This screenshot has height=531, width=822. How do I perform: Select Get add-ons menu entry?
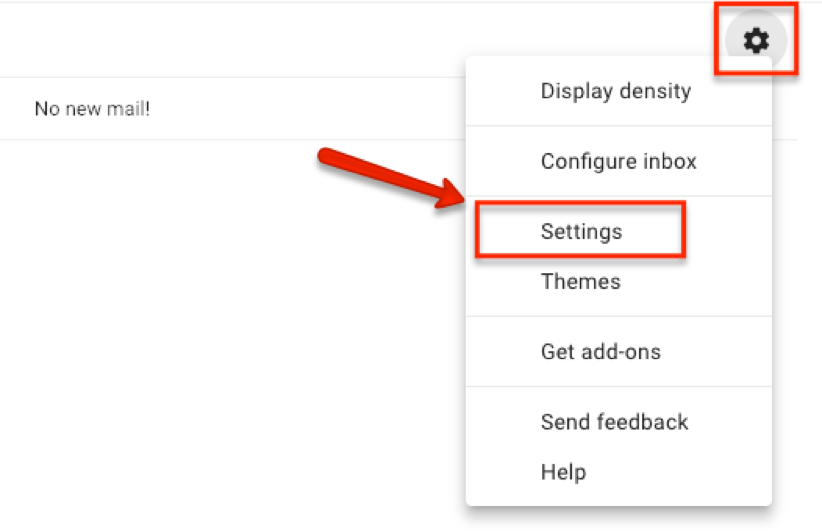tap(600, 352)
